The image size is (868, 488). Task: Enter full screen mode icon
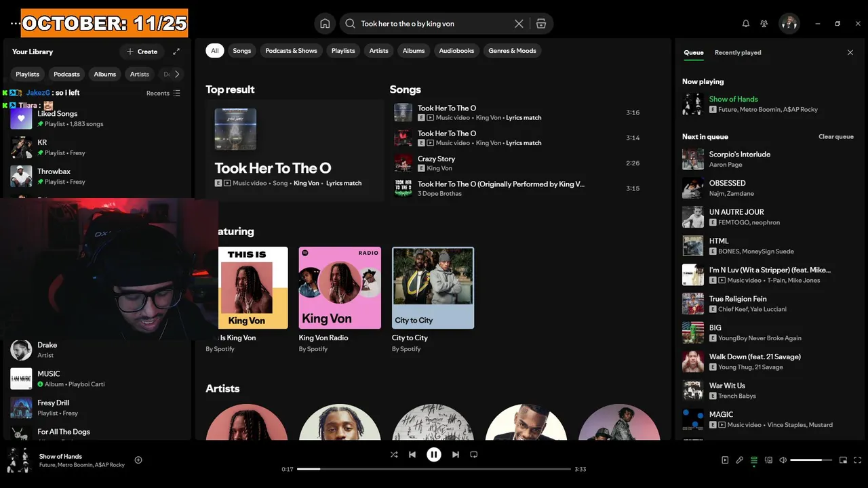point(858,460)
